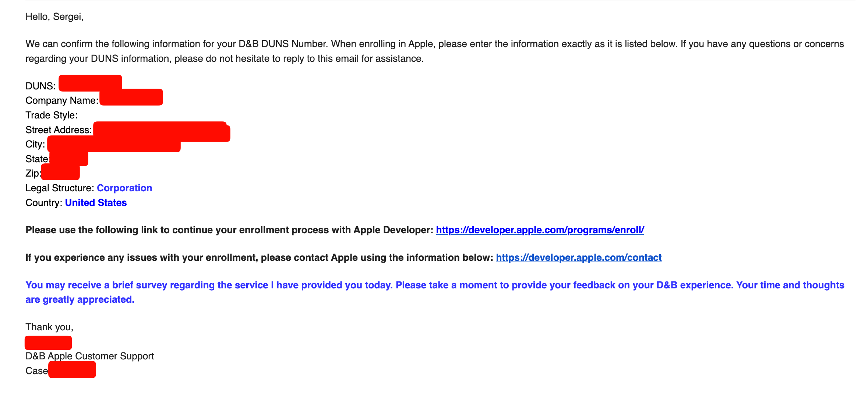868x398 pixels.
Task: Click the redacted support agent name
Action: point(48,343)
